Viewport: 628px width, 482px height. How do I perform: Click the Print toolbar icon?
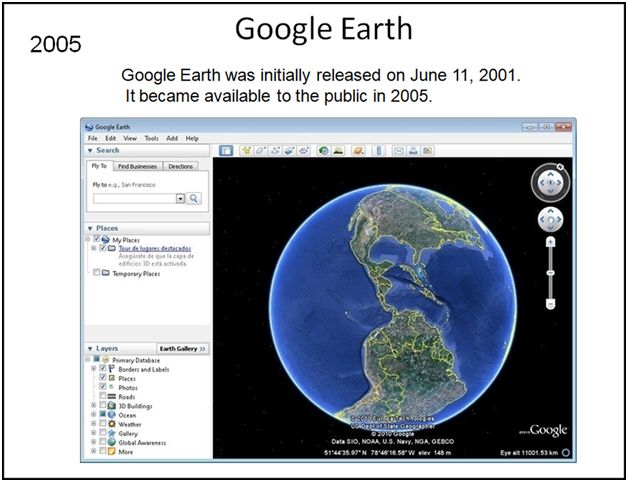click(412, 151)
